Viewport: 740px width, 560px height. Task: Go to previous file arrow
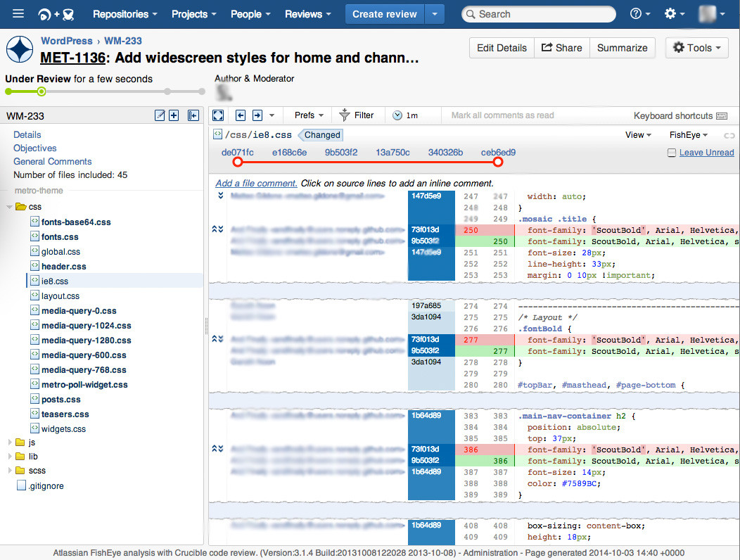[x=241, y=115]
